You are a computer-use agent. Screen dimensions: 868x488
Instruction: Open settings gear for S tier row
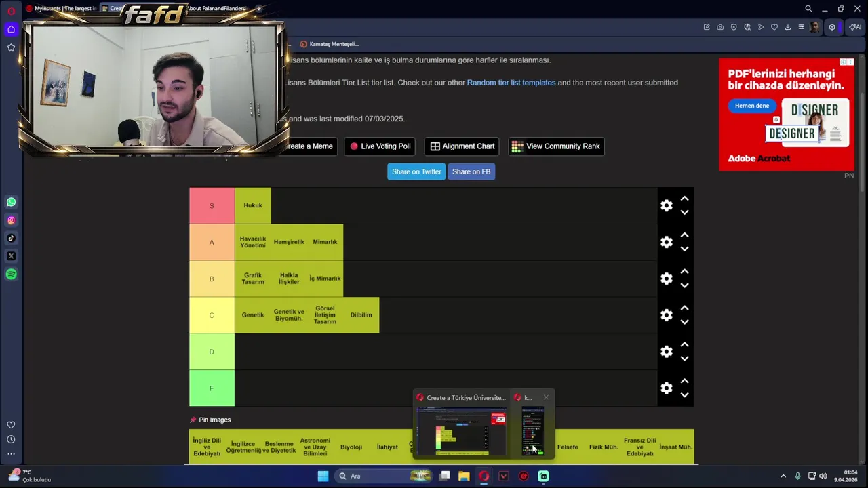[x=667, y=205]
